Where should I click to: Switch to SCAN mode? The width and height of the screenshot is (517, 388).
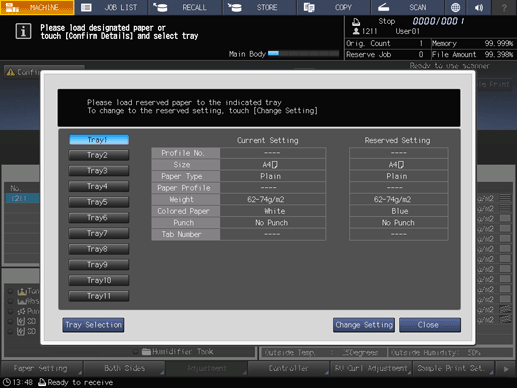pyautogui.click(x=407, y=7)
